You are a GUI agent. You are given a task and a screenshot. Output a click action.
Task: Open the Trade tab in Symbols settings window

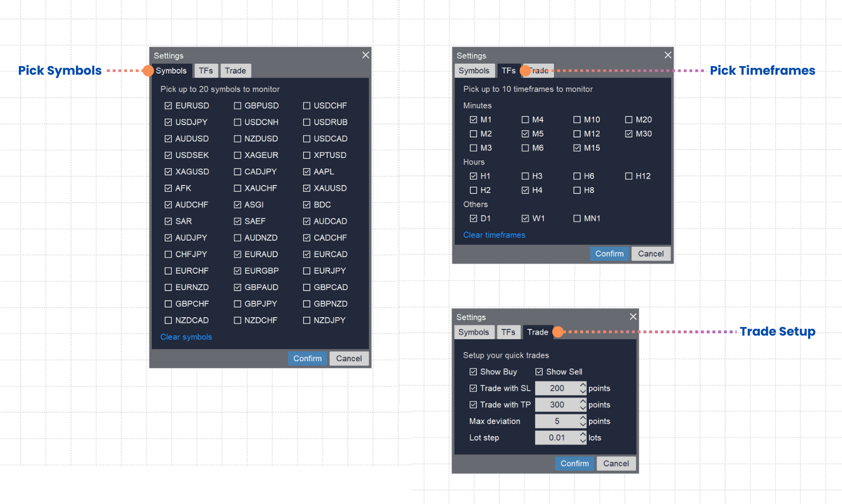click(235, 71)
